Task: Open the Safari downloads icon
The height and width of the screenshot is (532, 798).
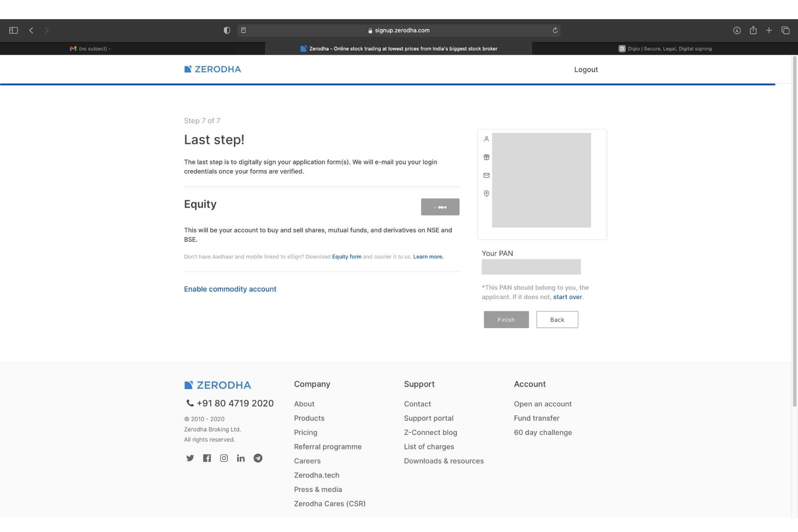Action: tap(737, 30)
